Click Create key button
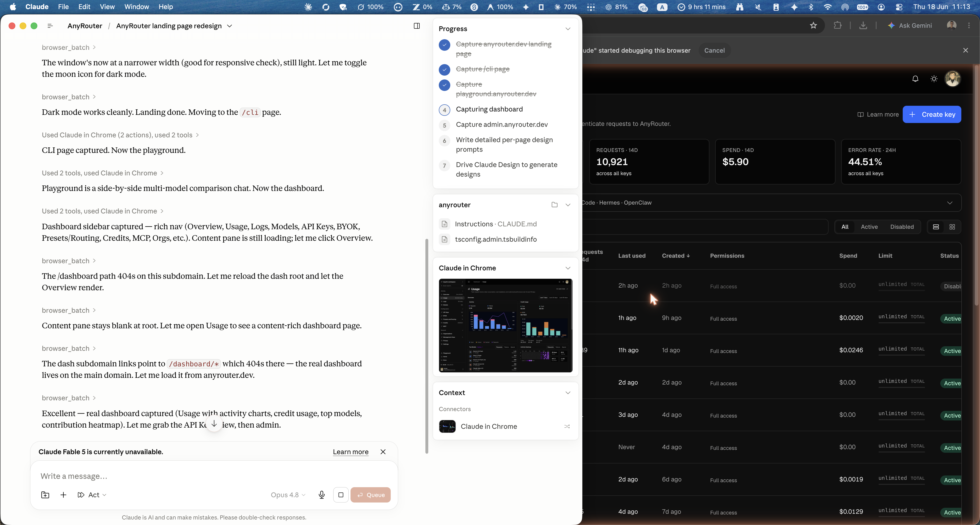This screenshot has height=525, width=980. [x=932, y=115]
